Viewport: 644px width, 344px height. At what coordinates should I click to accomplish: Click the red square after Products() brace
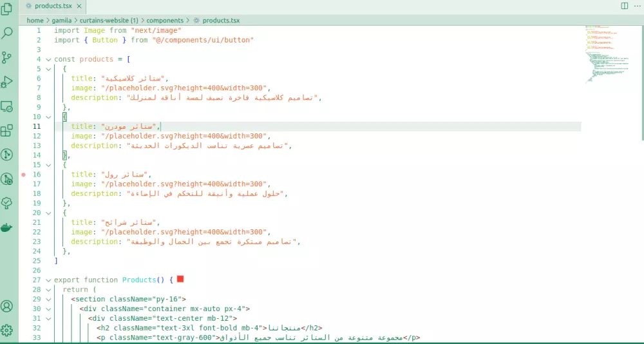coord(180,280)
